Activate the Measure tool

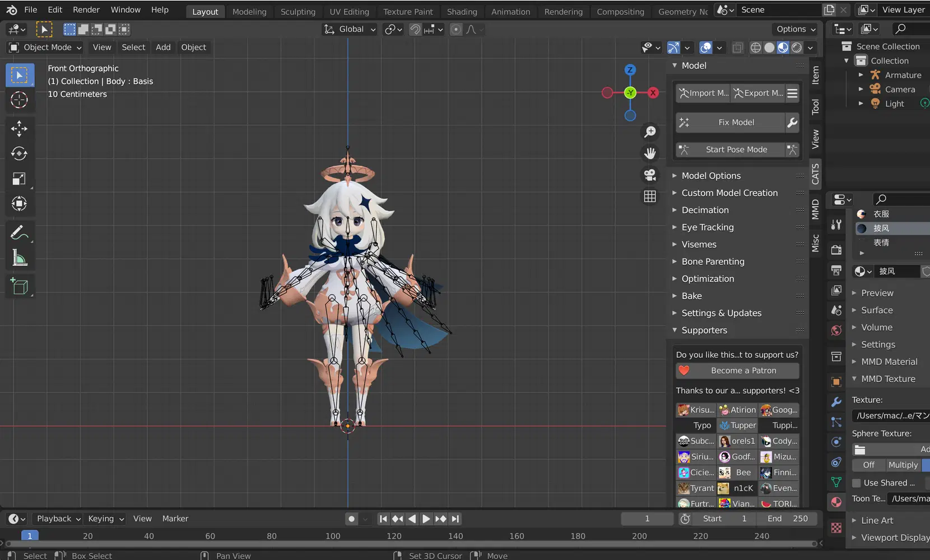click(20, 258)
